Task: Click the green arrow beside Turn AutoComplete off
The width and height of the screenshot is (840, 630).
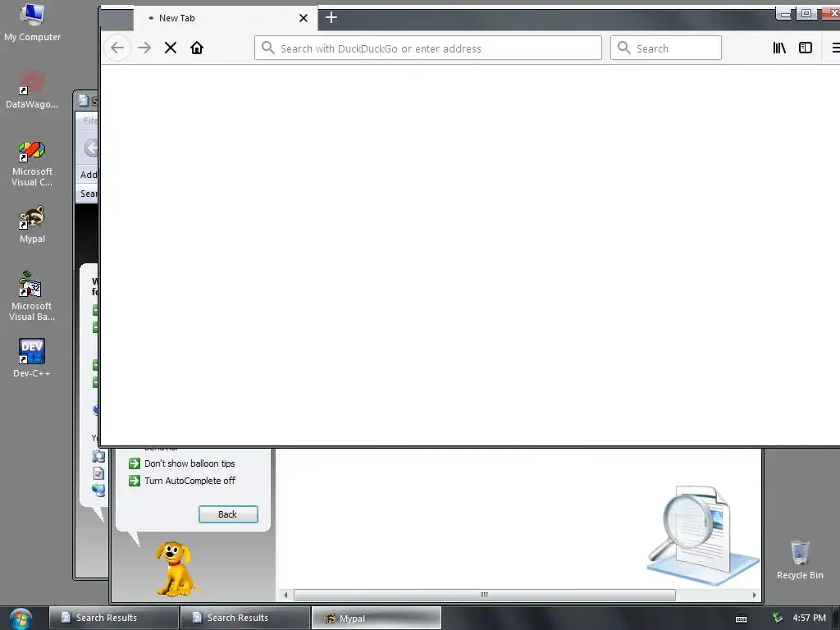Action: 134,481
